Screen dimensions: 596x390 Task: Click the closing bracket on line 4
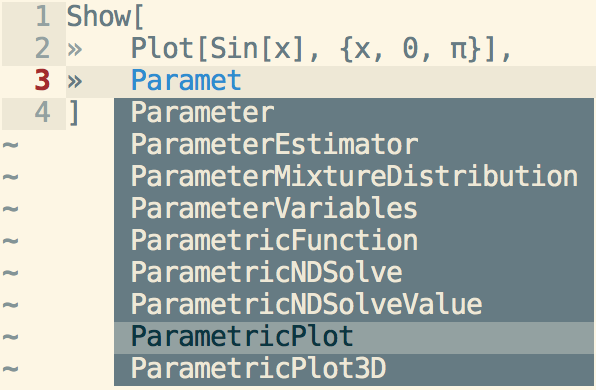[74, 113]
